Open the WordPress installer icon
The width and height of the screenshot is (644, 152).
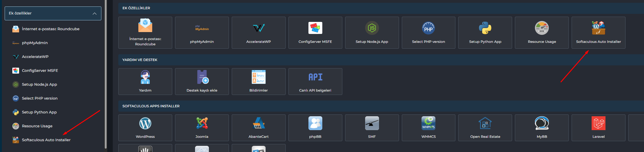click(x=145, y=124)
